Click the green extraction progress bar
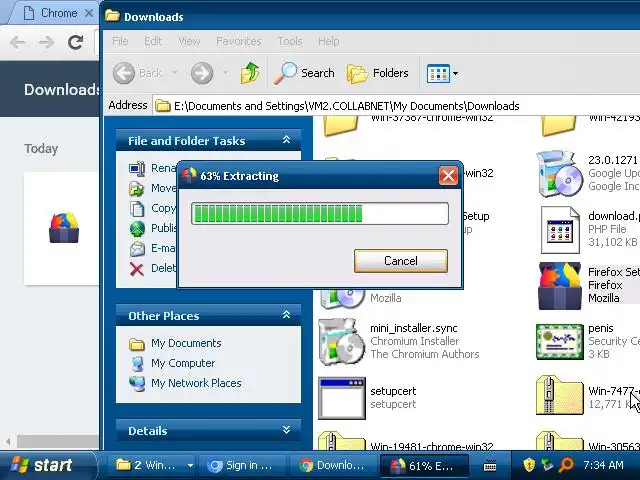The height and width of the screenshot is (480, 640). pyautogui.click(x=320, y=213)
